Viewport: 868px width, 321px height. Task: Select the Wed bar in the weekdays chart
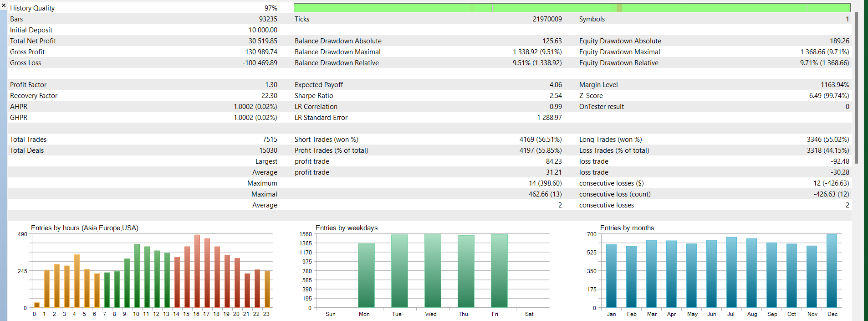[x=433, y=271]
